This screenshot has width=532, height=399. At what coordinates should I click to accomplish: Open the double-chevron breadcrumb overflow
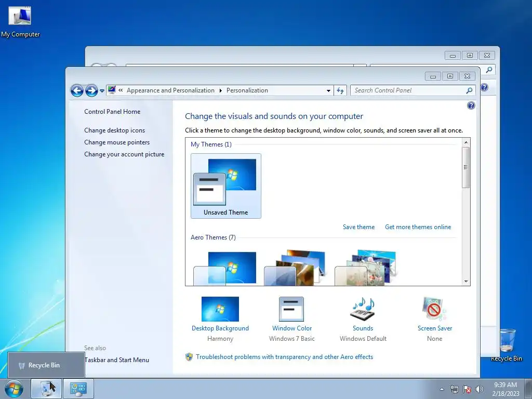(x=121, y=90)
